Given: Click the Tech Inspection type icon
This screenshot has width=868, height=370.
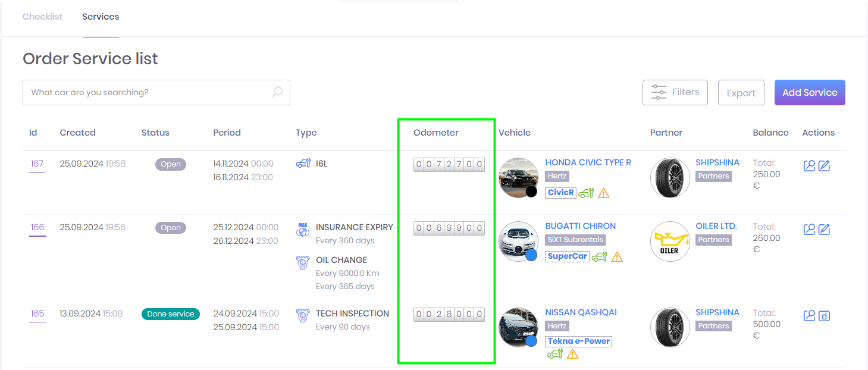Looking at the screenshot, I should pos(303,315).
